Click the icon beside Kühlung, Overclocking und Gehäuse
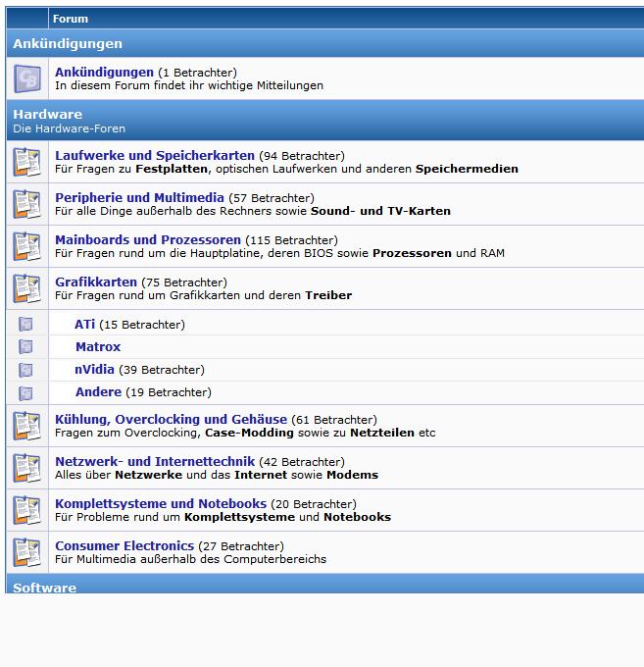The height and width of the screenshot is (667, 644). click(x=26, y=426)
